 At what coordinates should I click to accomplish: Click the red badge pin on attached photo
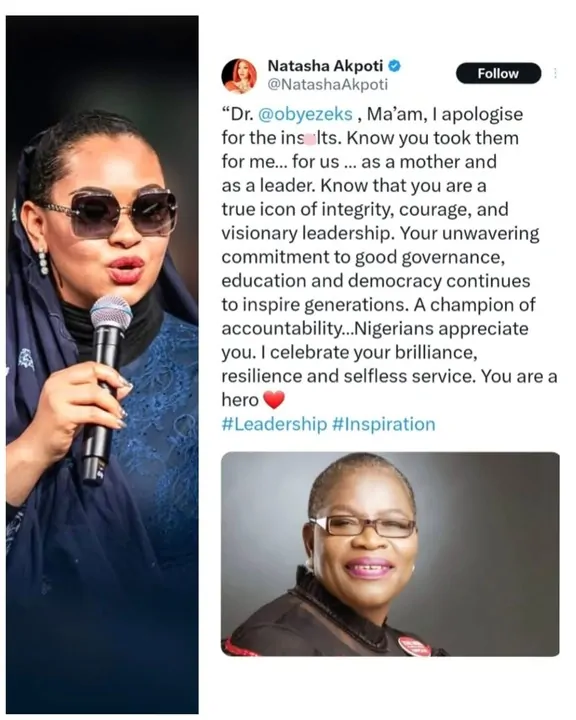click(x=414, y=646)
